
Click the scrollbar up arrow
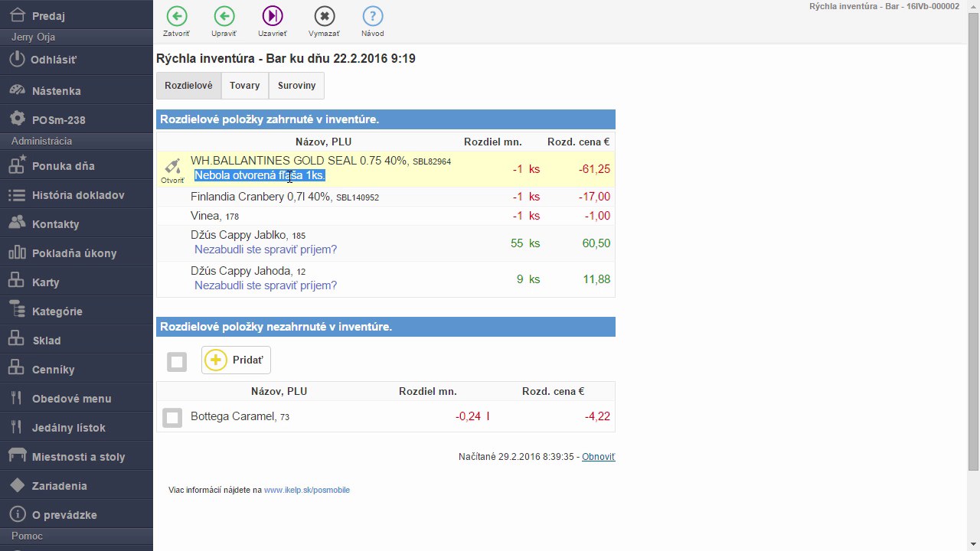click(x=973, y=6)
